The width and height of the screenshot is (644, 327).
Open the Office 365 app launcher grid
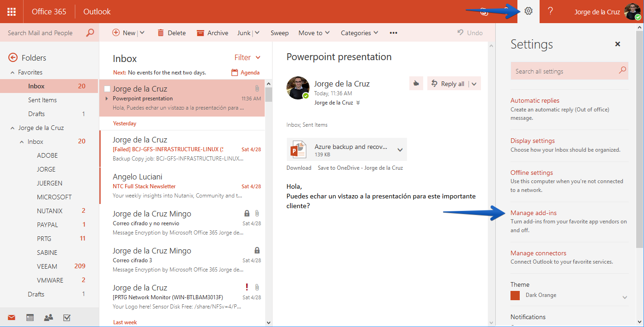[x=12, y=12]
